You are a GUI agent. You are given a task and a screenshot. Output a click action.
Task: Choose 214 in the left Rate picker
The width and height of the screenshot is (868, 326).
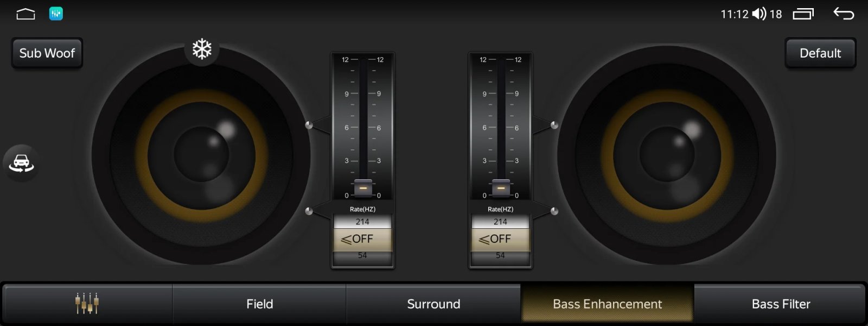[x=362, y=222]
